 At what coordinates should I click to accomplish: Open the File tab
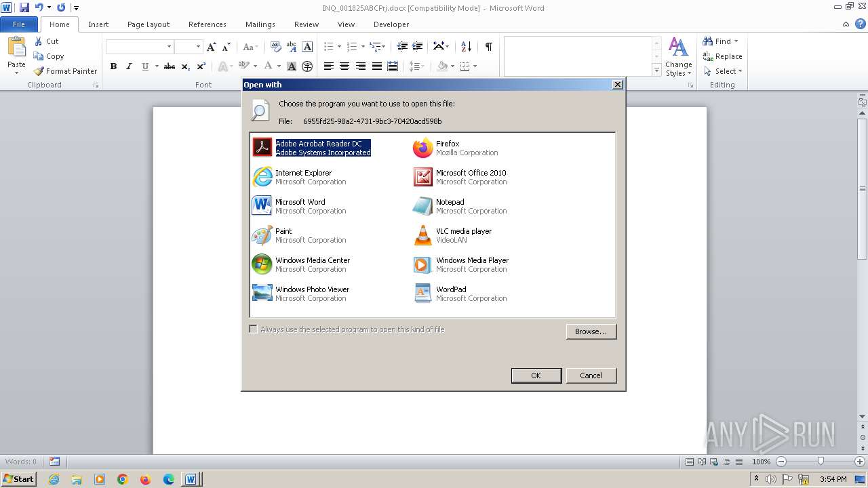tap(19, 24)
